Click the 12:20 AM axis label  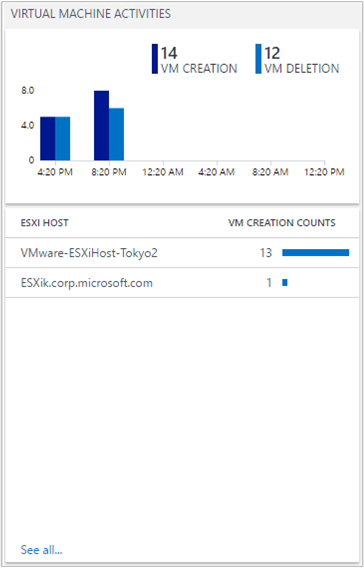tap(163, 172)
